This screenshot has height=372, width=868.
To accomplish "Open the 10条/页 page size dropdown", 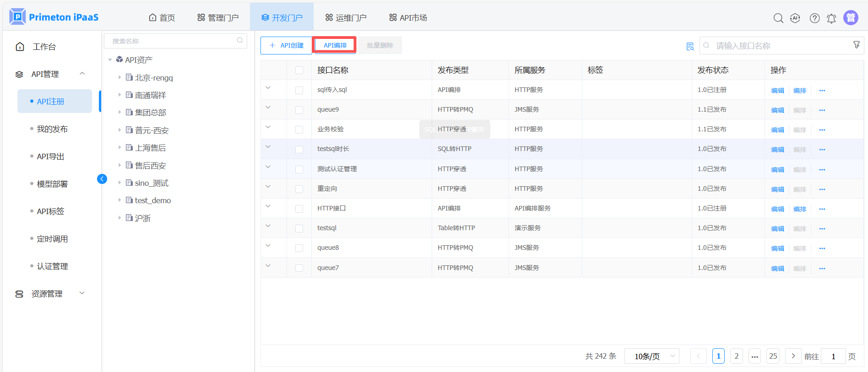I will tap(651, 356).
